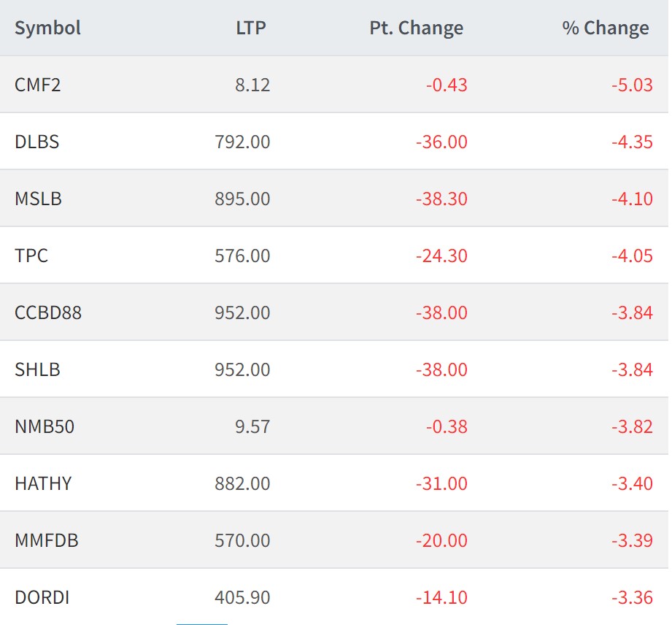This screenshot has width=672, height=625.
Task: Sort by the Symbol column header
Action: pyautogui.click(x=47, y=28)
